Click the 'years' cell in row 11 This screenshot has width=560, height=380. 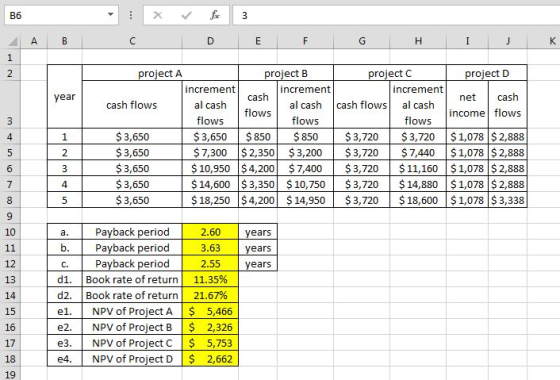point(258,248)
